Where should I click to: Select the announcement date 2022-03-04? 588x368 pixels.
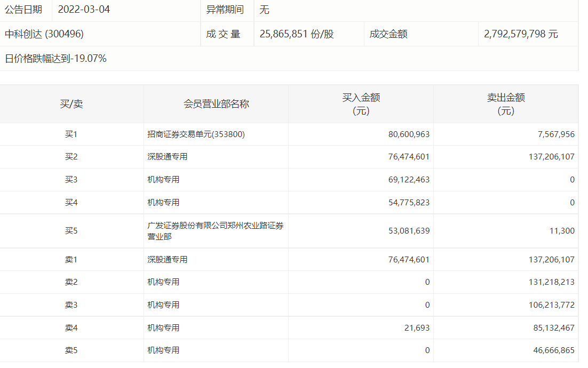[84, 10]
